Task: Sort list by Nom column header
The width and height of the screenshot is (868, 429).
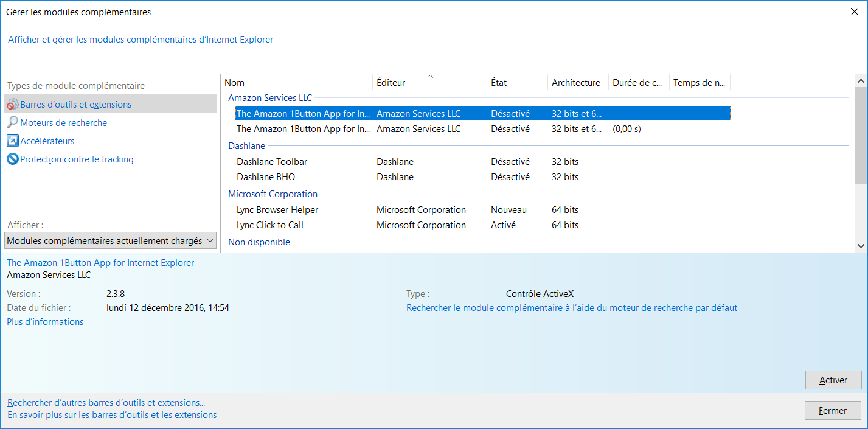Action: (x=297, y=83)
